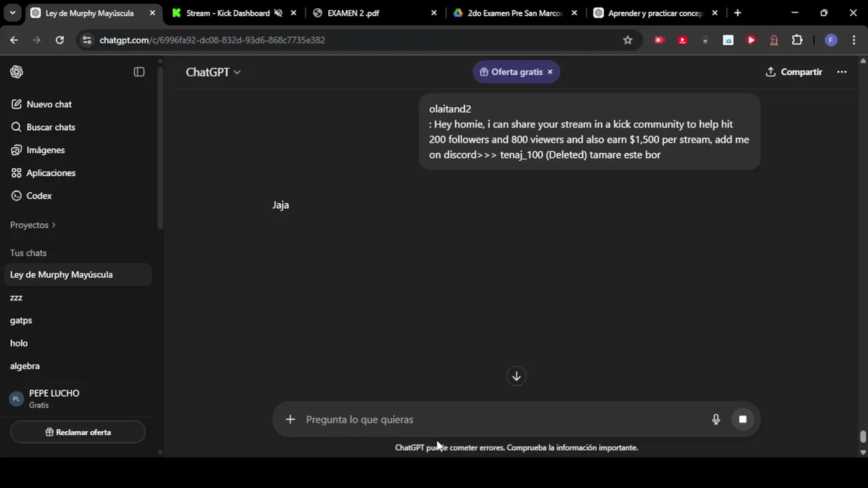Click the Reclamar oferta button
The image size is (868, 488).
(78, 432)
